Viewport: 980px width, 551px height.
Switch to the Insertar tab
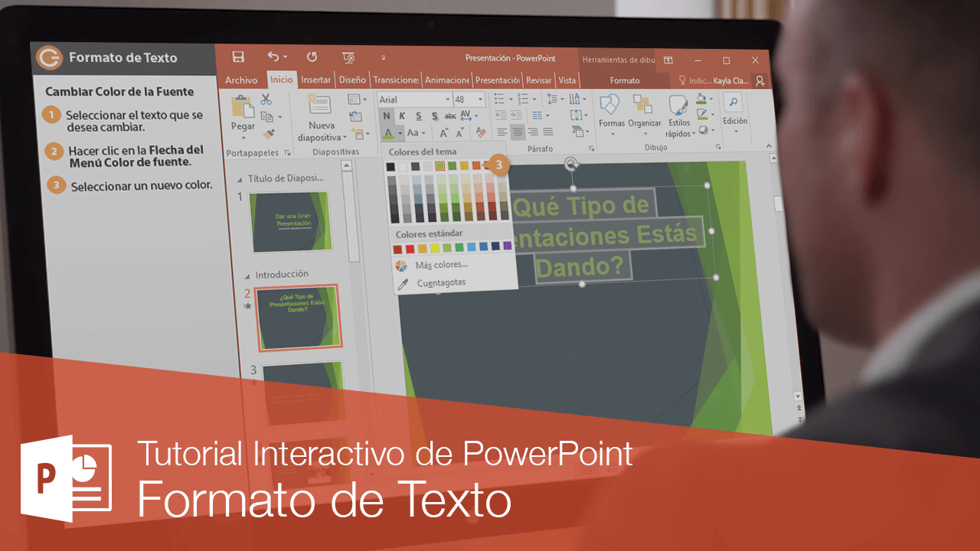[315, 80]
